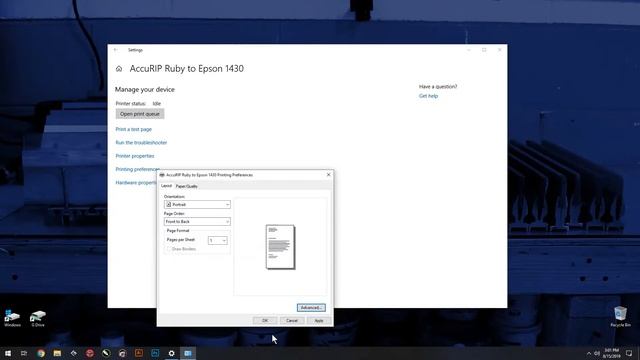This screenshot has height=360, width=640.
Task: Open Adobe Illustrator from the taskbar
Action: [x=139, y=353]
